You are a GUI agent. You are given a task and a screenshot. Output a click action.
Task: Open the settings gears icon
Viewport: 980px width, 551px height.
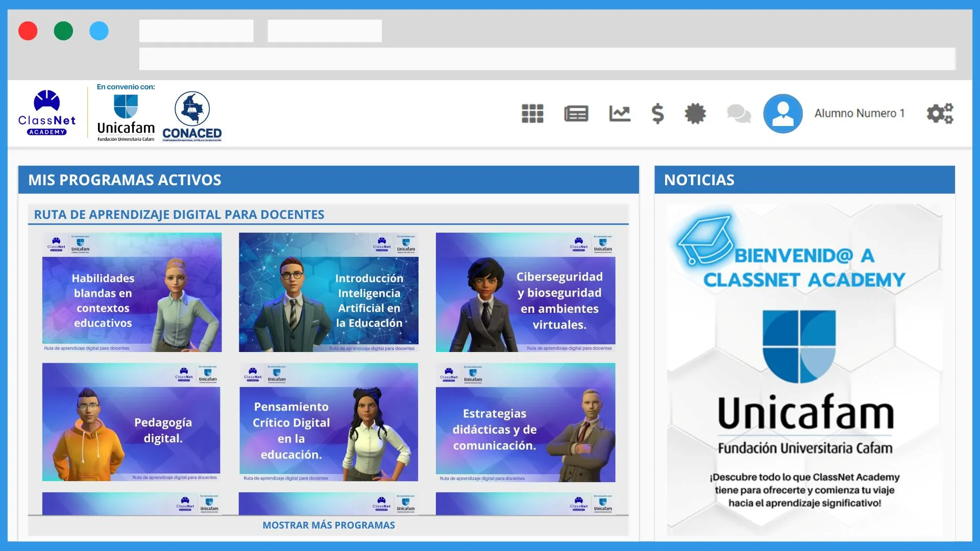pos(940,113)
